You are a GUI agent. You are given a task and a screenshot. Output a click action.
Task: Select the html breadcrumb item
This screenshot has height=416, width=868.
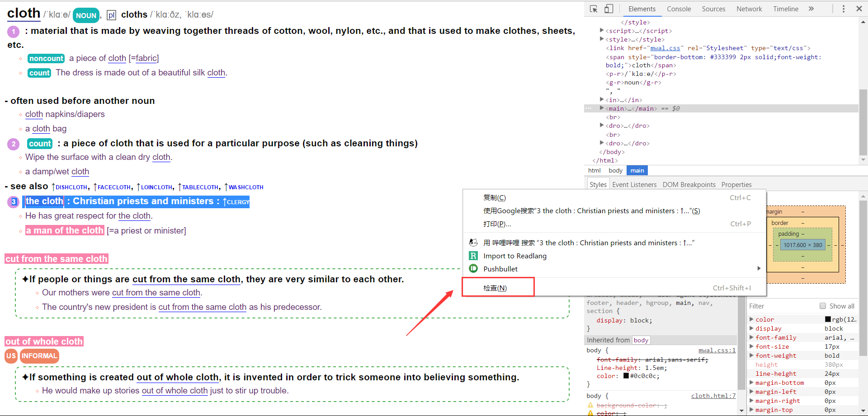[594, 170]
